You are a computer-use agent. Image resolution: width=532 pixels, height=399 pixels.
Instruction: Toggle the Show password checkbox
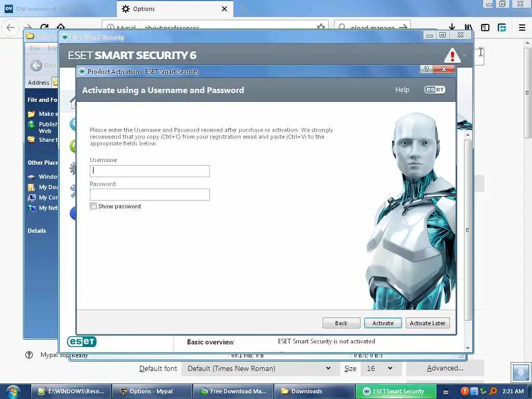click(94, 206)
